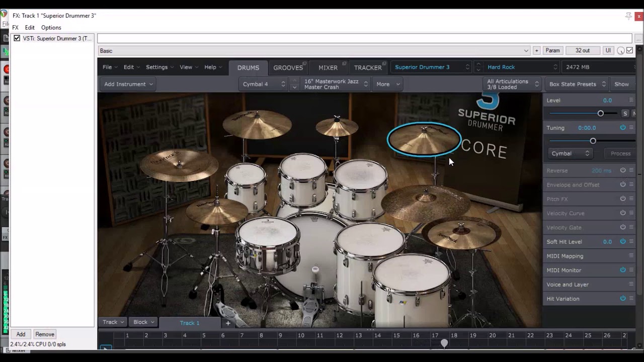The width and height of the screenshot is (644, 362).
Task: Enable the Velocity Gate power button
Action: [623, 227]
